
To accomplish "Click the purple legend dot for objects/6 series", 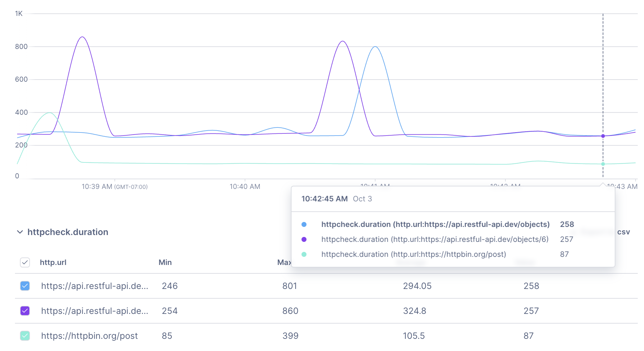I will coord(303,239).
